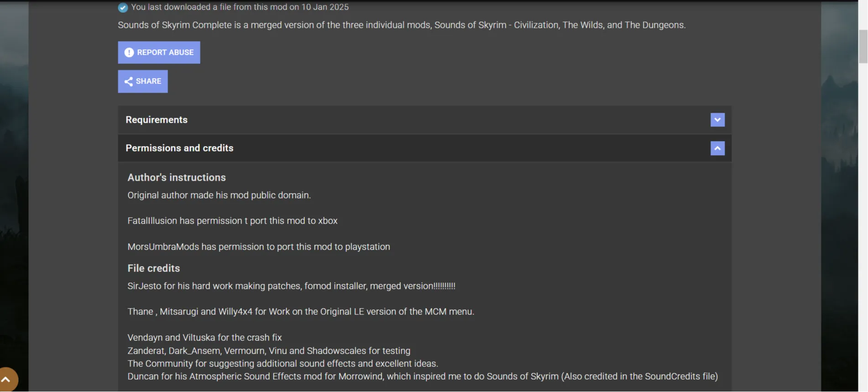Click the blue downloaded checkmark icon

[x=123, y=7]
